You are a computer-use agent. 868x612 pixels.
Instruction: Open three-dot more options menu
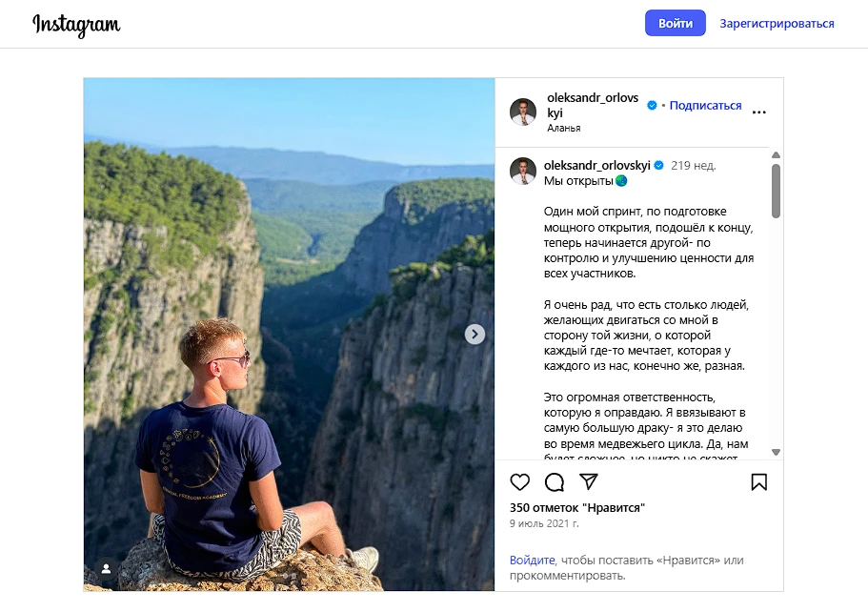click(x=758, y=112)
